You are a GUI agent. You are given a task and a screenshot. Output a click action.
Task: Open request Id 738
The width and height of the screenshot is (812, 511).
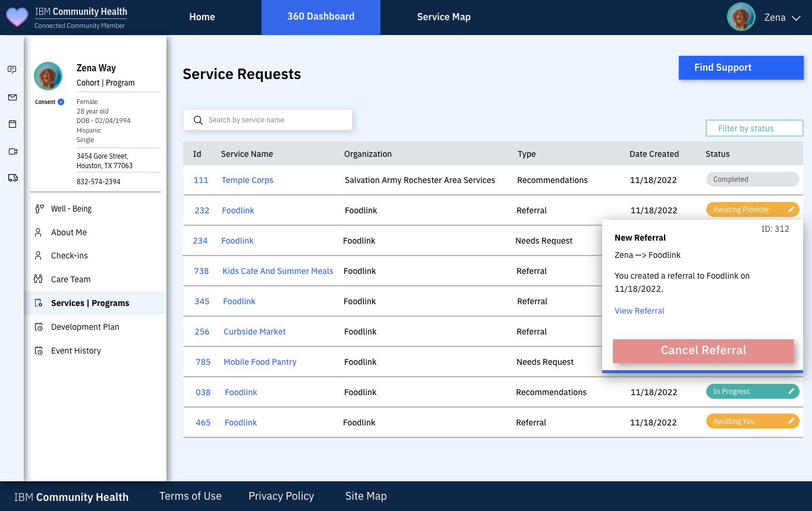202,271
